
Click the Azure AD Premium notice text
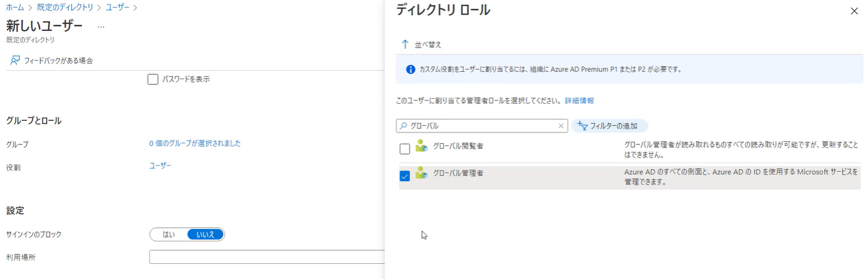click(x=551, y=70)
